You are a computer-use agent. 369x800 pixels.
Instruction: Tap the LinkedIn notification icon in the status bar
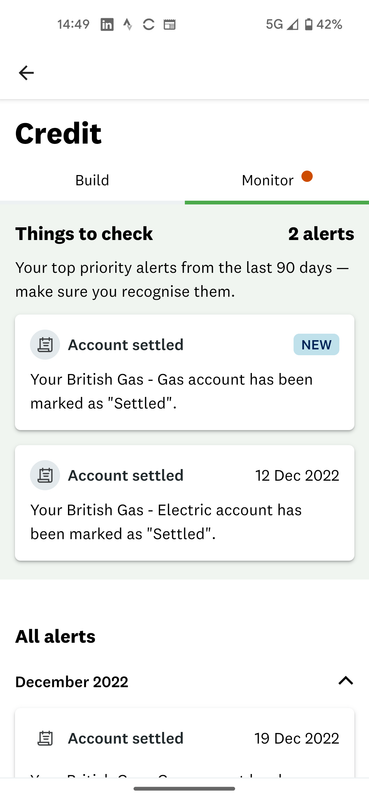click(107, 24)
